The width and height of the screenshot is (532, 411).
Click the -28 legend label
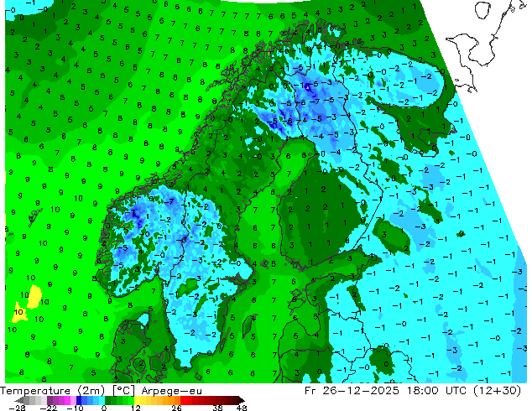17,408
